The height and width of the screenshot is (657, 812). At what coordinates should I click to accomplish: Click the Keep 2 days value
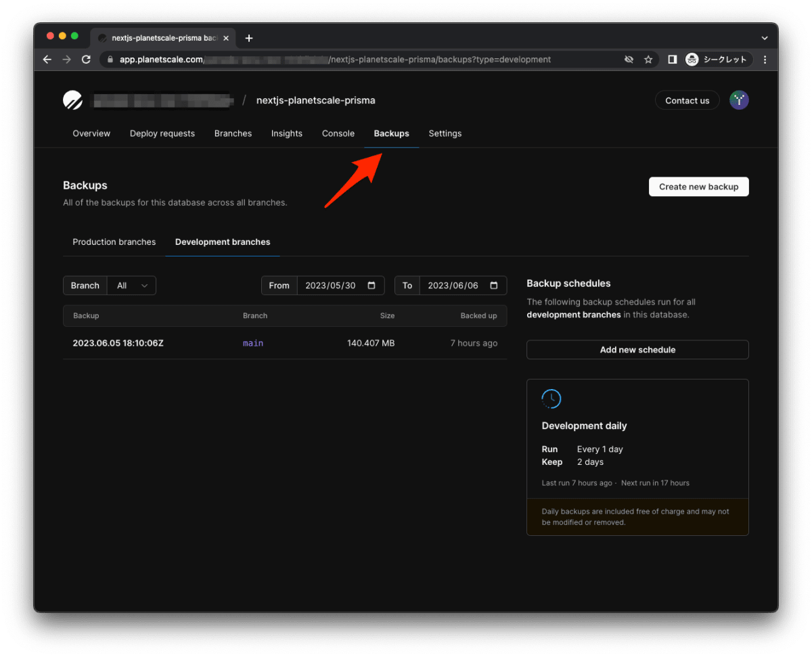point(590,462)
